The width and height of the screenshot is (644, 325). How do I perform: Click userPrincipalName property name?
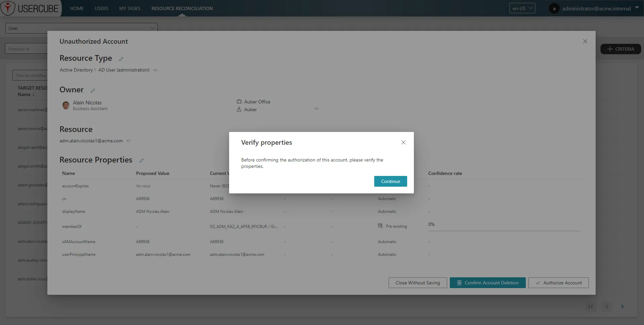79,254
